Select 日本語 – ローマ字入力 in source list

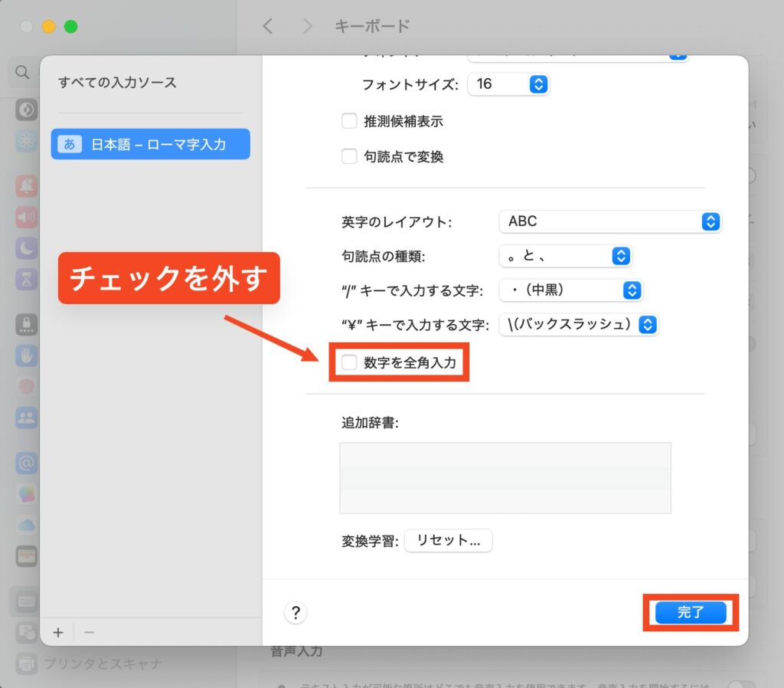point(151,144)
